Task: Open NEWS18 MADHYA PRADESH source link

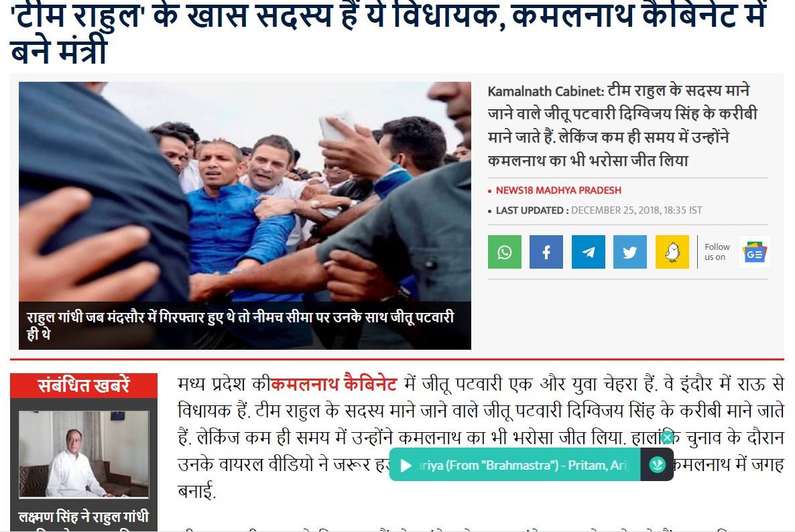Action: (x=558, y=190)
